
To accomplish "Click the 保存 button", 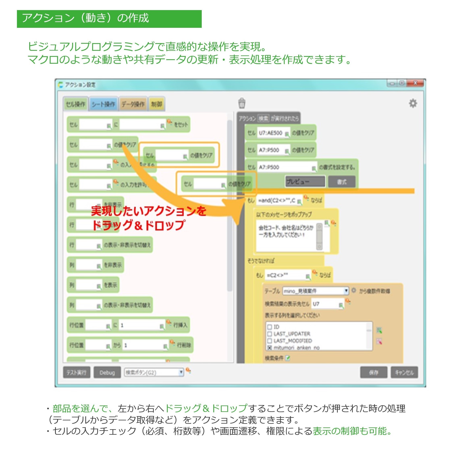I will click(x=373, y=372).
